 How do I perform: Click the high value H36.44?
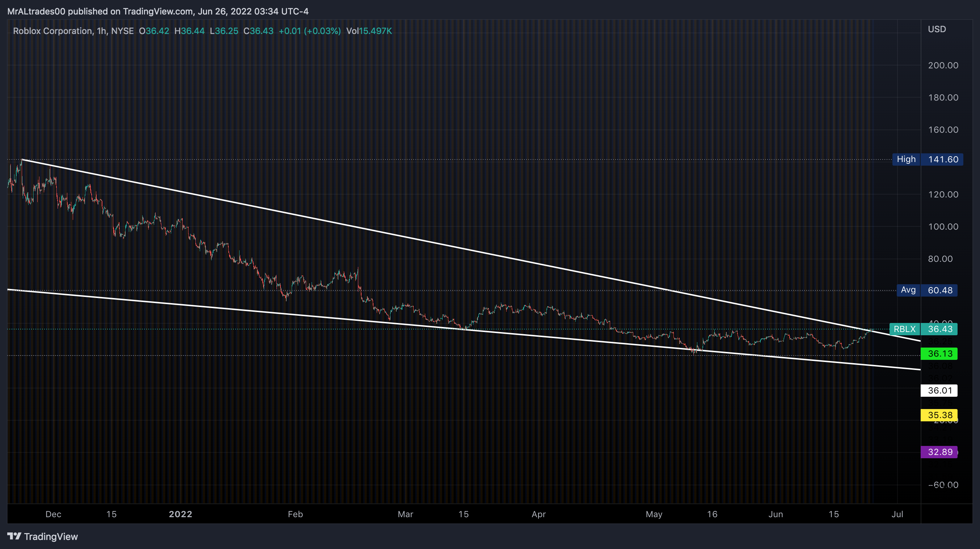pyautogui.click(x=190, y=31)
